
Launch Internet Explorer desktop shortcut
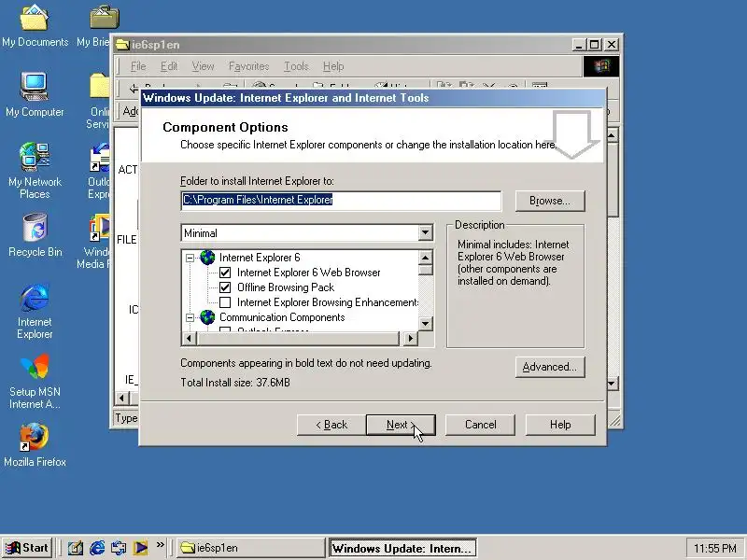click(35, 312)
